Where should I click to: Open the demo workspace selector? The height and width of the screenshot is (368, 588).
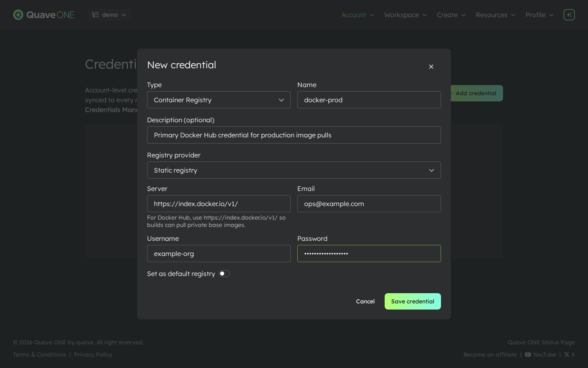(x=109, y=15)
